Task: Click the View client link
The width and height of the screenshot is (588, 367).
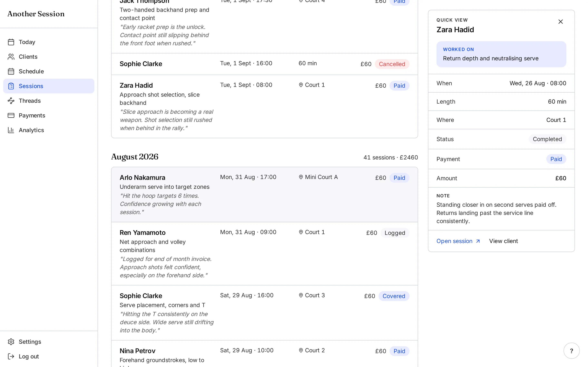Action: 503,241
